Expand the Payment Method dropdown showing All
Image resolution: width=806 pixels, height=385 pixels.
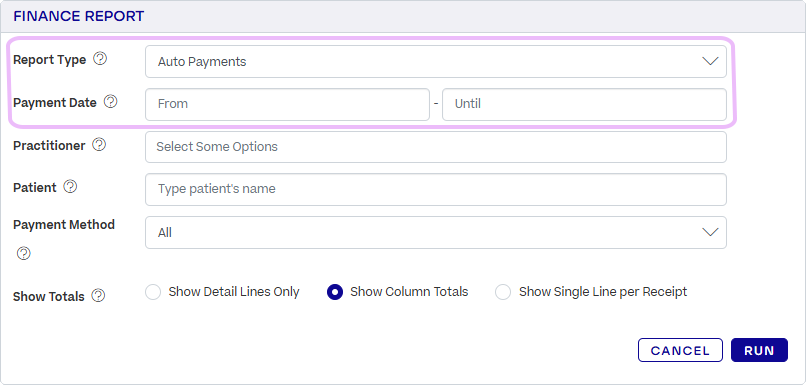(436, 232)
